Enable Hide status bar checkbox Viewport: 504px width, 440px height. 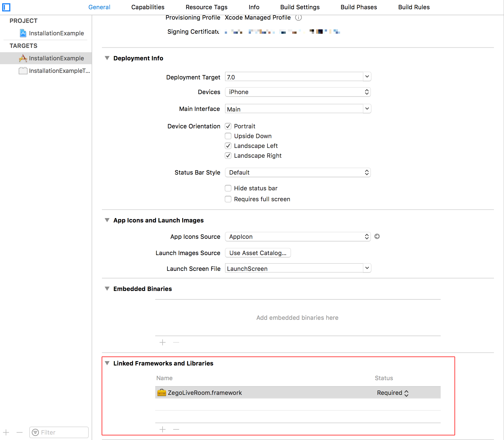(228, 188)
